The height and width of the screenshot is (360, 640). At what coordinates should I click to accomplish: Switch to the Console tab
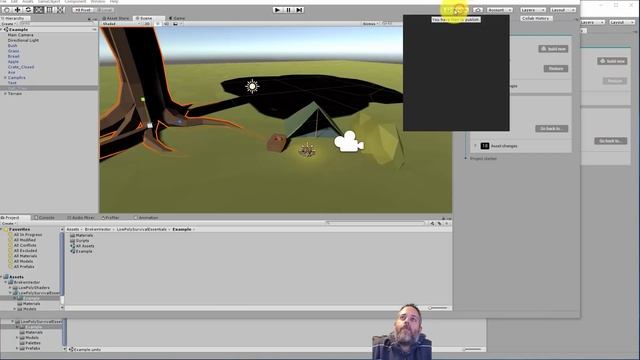tap(44, 218)
